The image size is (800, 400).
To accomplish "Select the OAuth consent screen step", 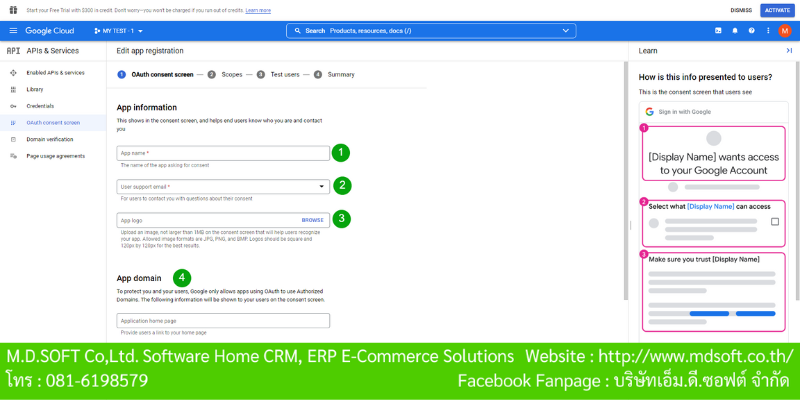I will (162, 74).
